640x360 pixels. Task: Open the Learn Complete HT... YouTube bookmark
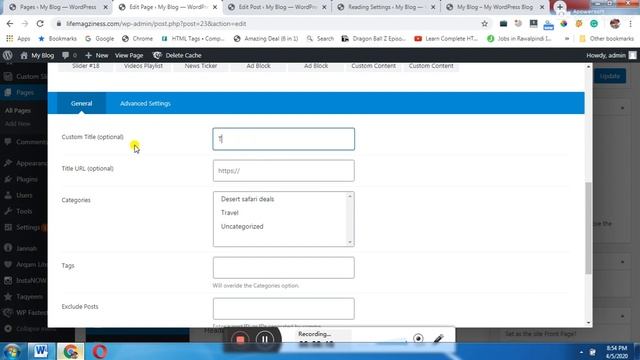(446, 39)
